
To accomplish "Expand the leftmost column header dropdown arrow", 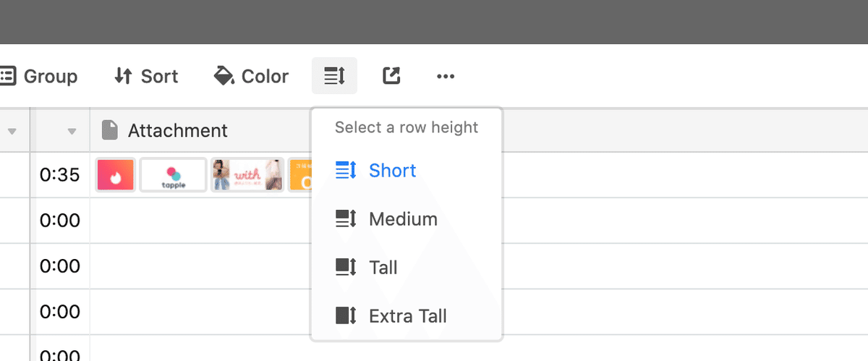I will 12,131.
